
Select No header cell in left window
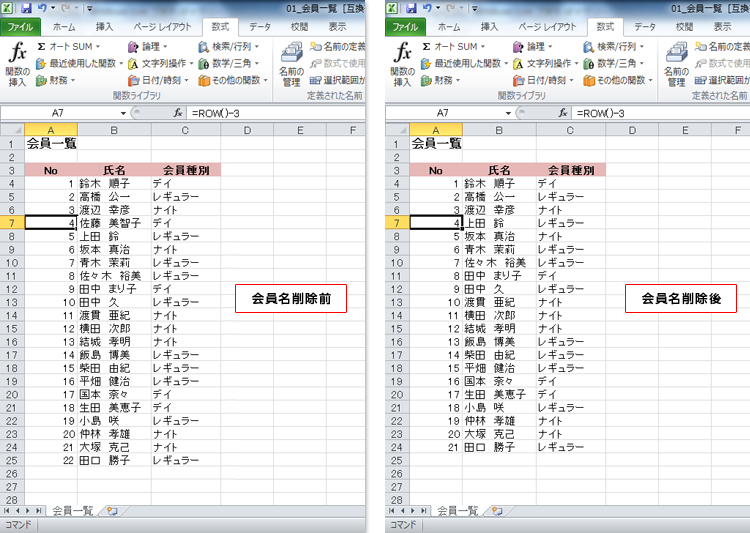tap(51, 170)
